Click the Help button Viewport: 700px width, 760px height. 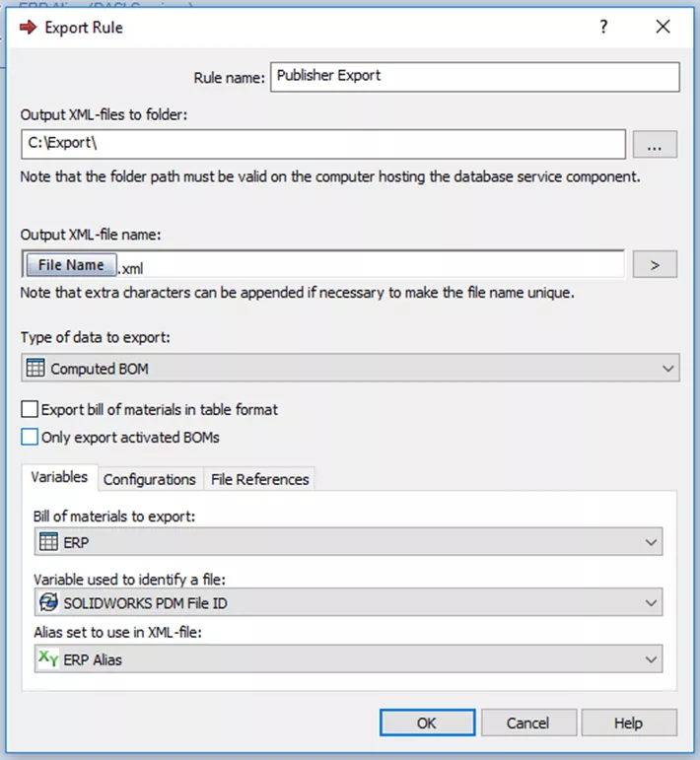629,723
